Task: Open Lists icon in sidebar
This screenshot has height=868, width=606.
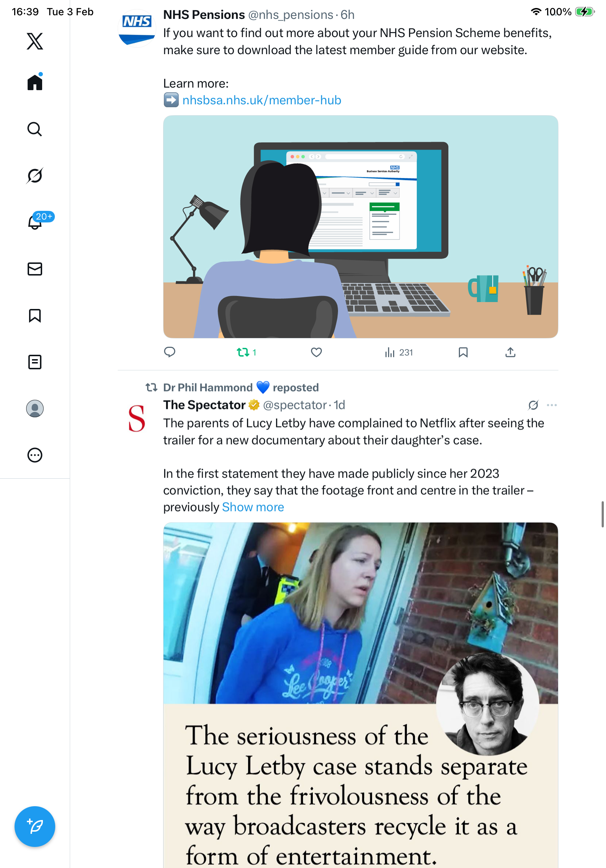Action: [35, 362]
